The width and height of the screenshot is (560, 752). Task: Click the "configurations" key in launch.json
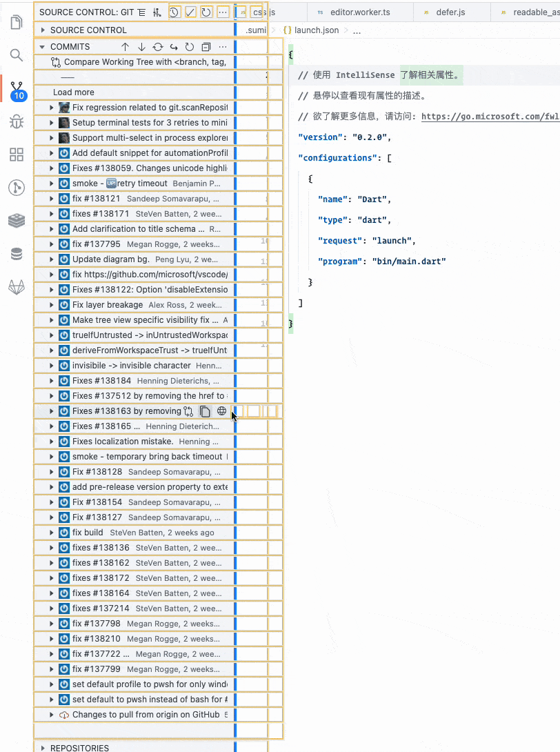pos(337,158)
